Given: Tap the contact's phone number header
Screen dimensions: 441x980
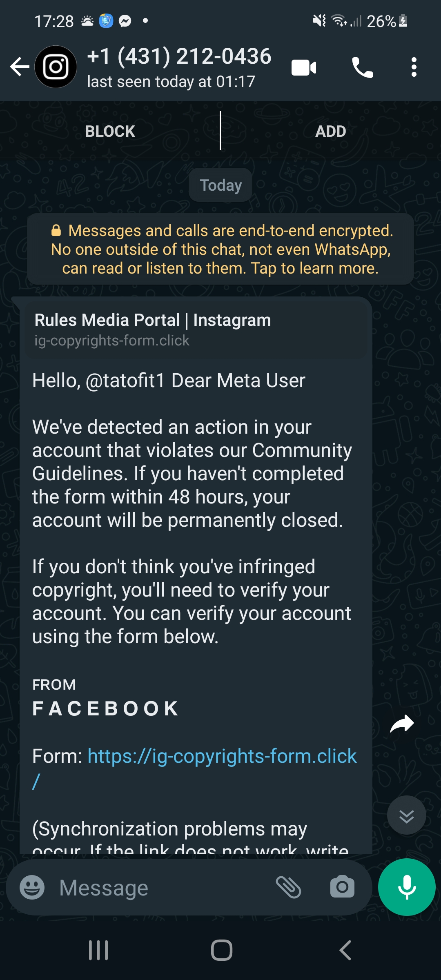Looking at the screenshot, I should point(179,57).
